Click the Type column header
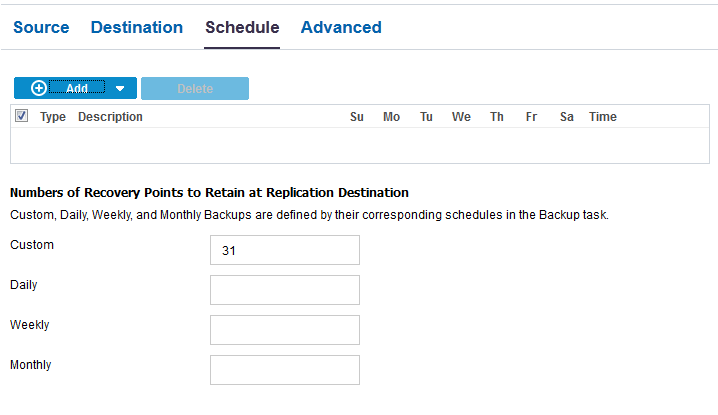Screen dimensions: 718x415 point(53,117)
